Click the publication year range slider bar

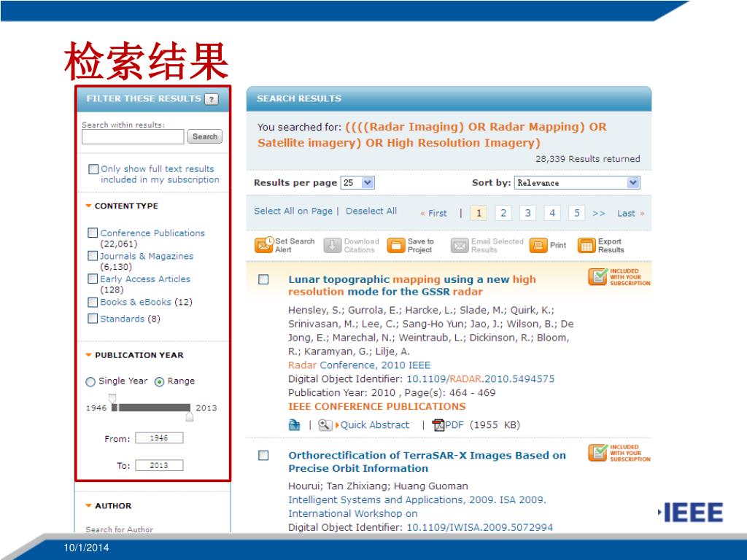(x=152, y=408)
